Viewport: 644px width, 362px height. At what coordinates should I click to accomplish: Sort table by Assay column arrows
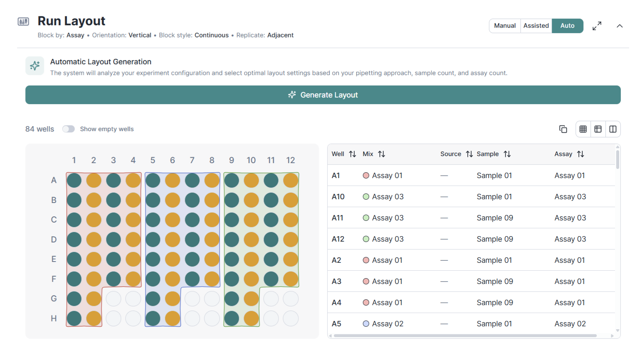coord(581,154)
